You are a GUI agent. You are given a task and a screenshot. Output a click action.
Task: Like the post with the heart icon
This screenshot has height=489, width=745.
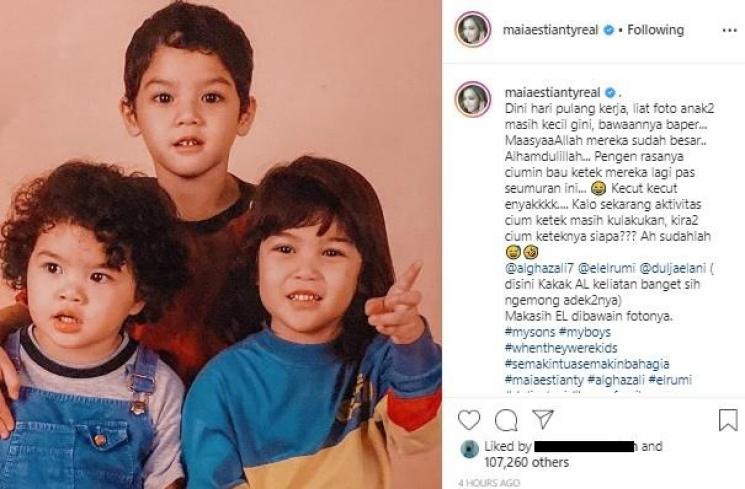468,420
